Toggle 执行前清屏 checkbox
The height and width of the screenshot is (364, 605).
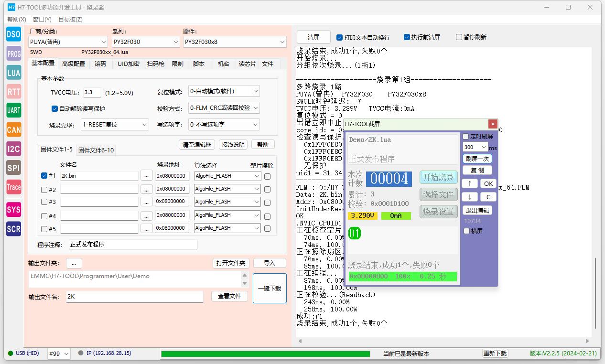(407, 37)
